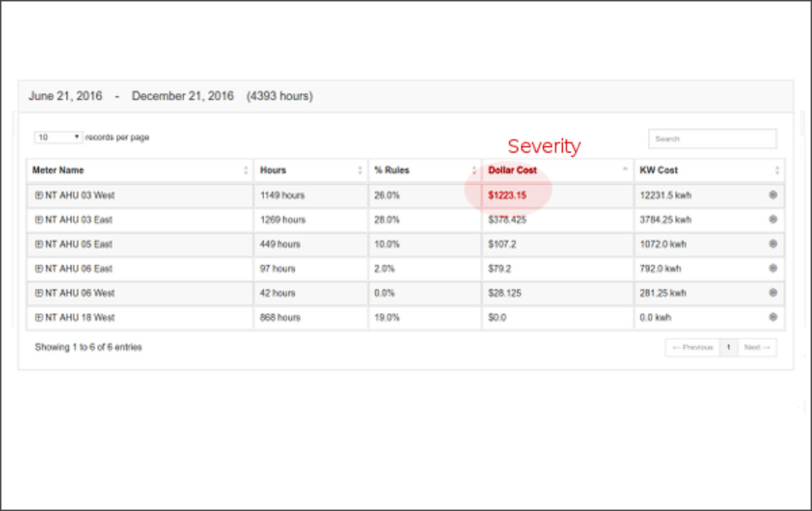Click the circular icon in NT AHU 06 East row

point(773,268)
